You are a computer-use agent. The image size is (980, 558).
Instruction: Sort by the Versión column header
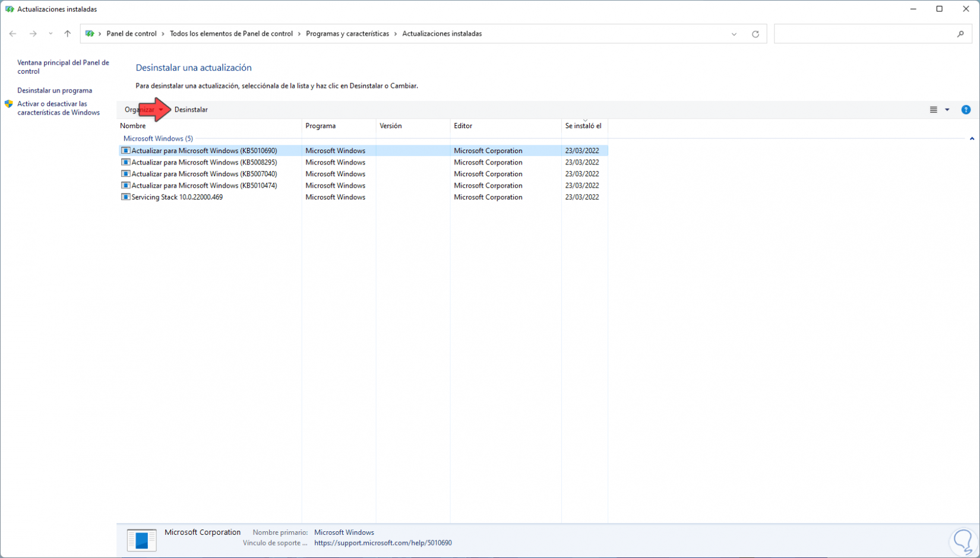[x=413, y=126]
